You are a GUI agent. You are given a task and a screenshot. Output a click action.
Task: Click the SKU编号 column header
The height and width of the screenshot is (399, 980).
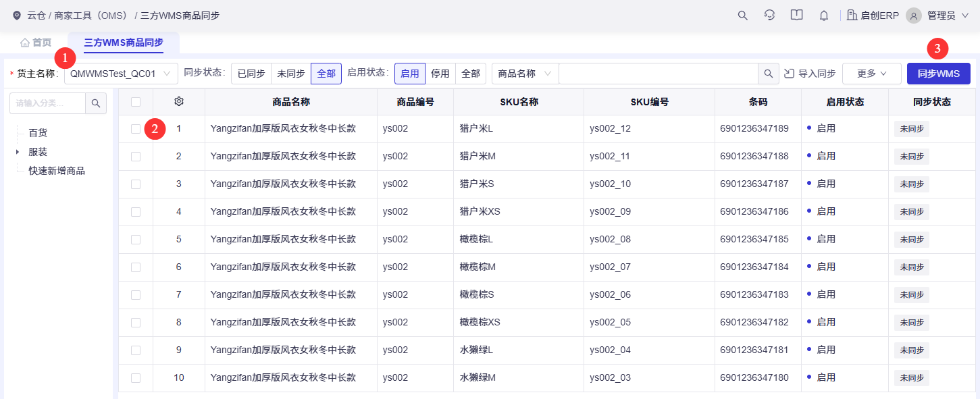click(x=650, y=102)
